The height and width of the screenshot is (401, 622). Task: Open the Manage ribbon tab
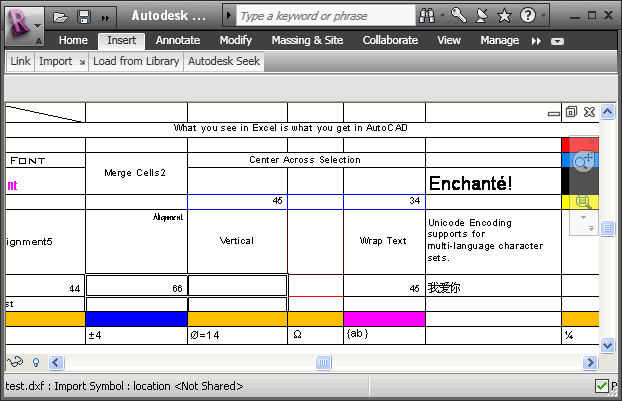pos(499,40)
